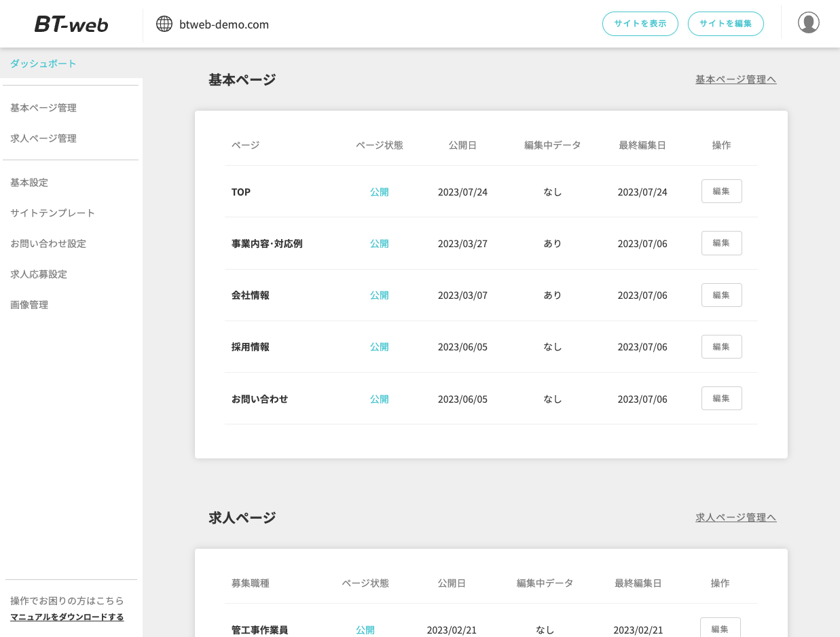This screenshot has height=637, width=840.
Task: Click 編集 for 事業内容・対応例
Action: [x=721, y=243]
